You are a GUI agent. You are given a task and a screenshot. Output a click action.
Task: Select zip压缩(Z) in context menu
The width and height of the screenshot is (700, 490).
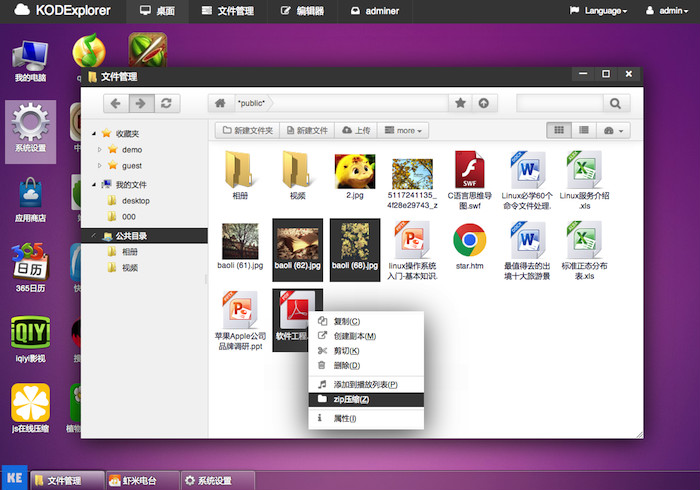point(366,399)
